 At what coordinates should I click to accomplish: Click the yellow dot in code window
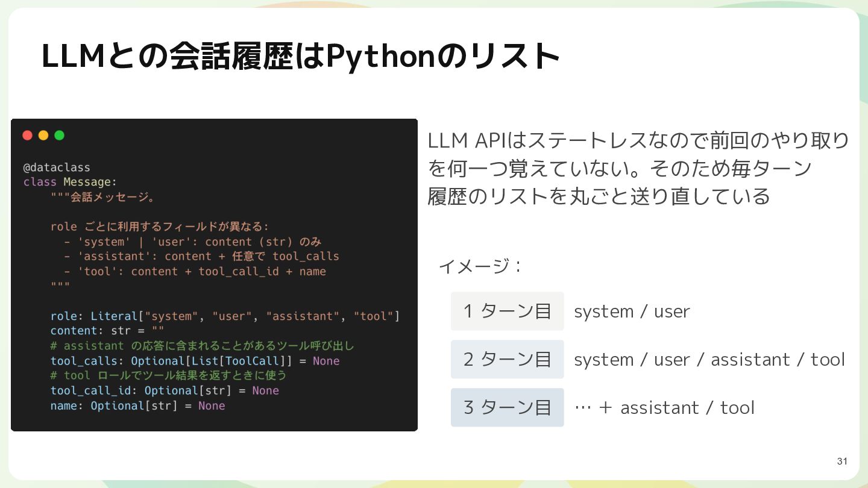43,135
